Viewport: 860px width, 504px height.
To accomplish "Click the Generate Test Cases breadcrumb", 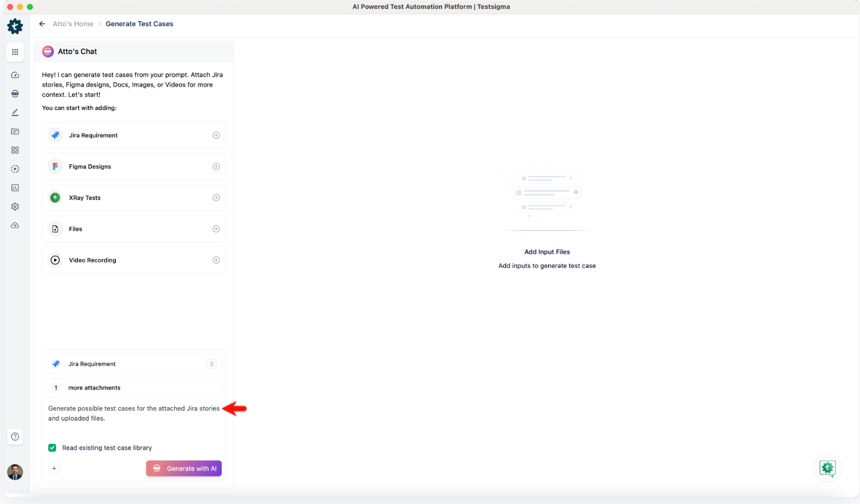I will point(139,24).
